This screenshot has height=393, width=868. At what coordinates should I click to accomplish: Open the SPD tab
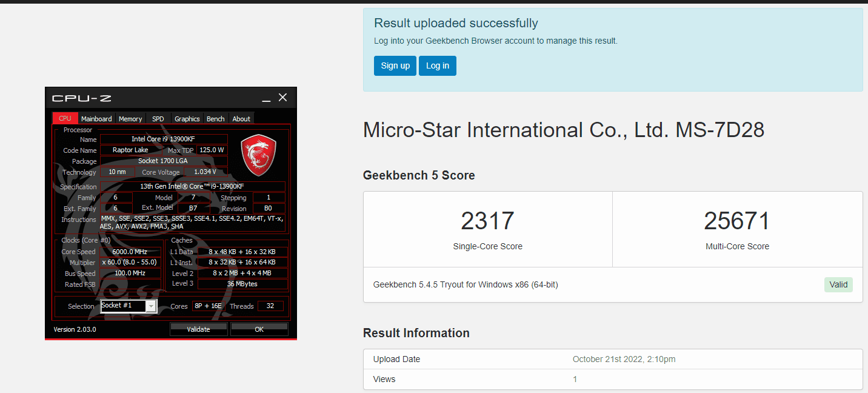[x=158, y=118]
